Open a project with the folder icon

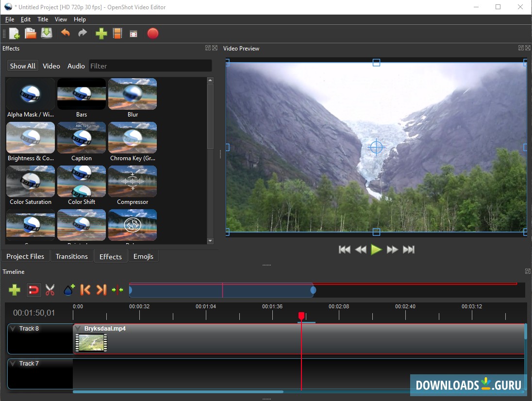point(31,33)
